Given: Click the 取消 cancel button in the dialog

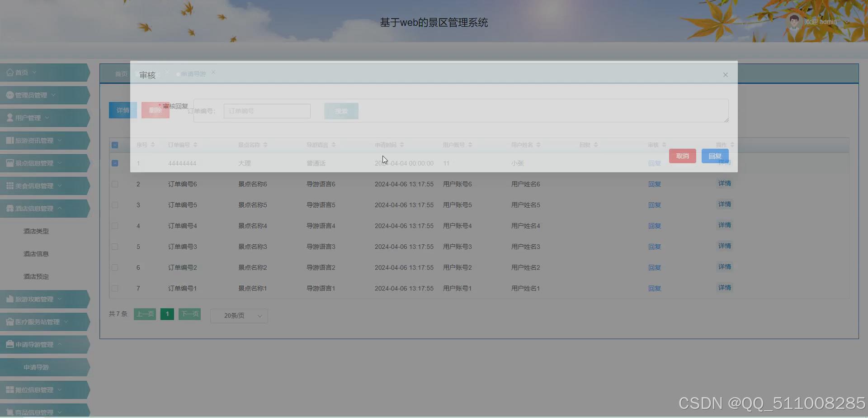Looking at the screenshot, I should pyautogui.click(x=682, y=156).
